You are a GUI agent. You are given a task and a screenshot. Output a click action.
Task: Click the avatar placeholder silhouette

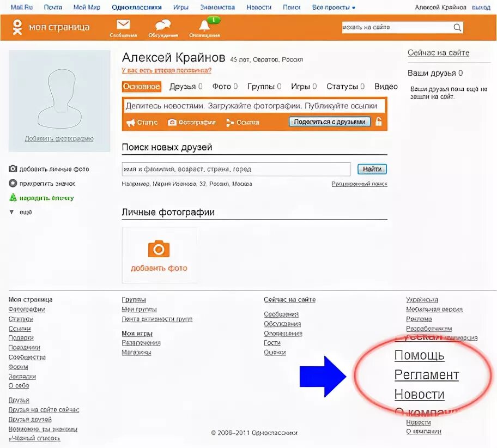tap(59, 98)
